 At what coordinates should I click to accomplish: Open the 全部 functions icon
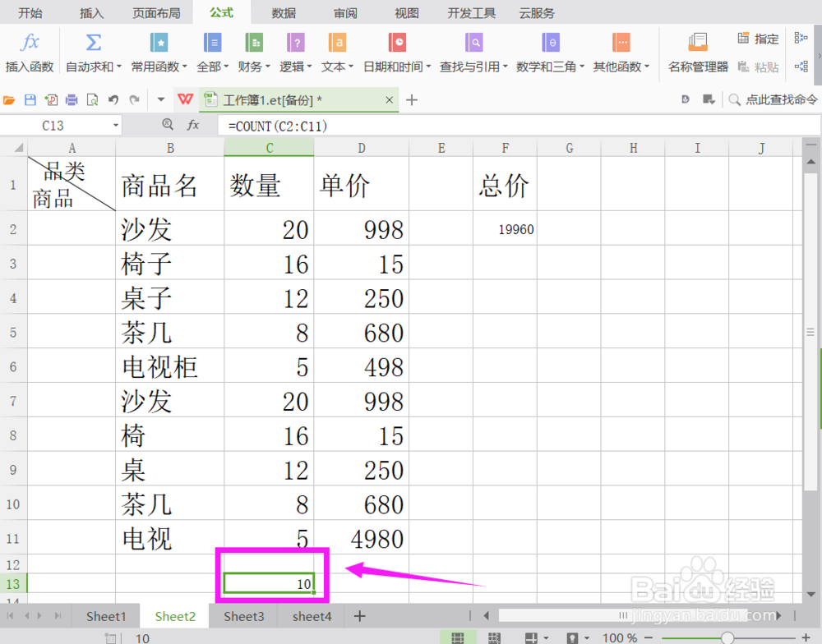click(212, 42)
